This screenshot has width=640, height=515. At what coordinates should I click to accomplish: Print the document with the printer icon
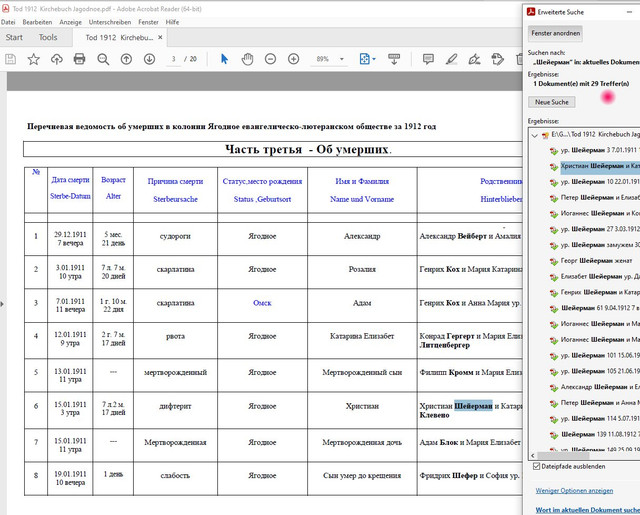79,59
